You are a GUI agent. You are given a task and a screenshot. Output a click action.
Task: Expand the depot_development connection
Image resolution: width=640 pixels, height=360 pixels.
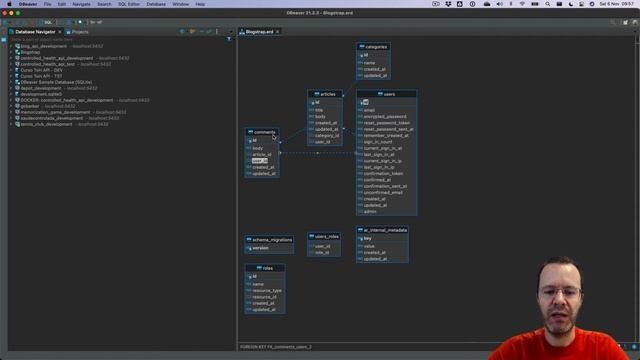click(x=11, y=88)
